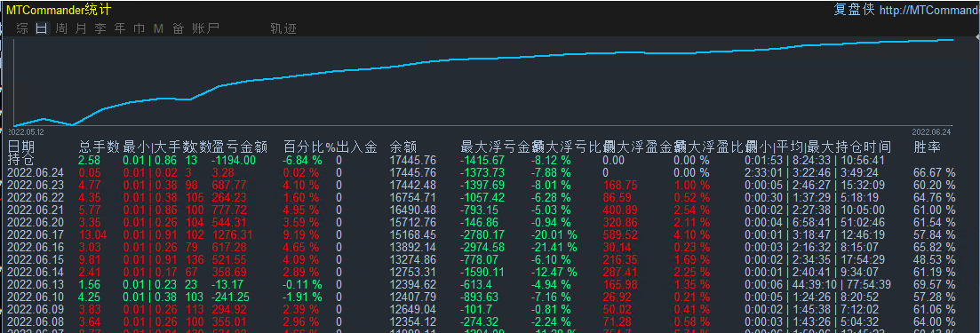Click the -1194.00 floating loss value
Screen dimensions: 980x333
[x=234, y=160]
